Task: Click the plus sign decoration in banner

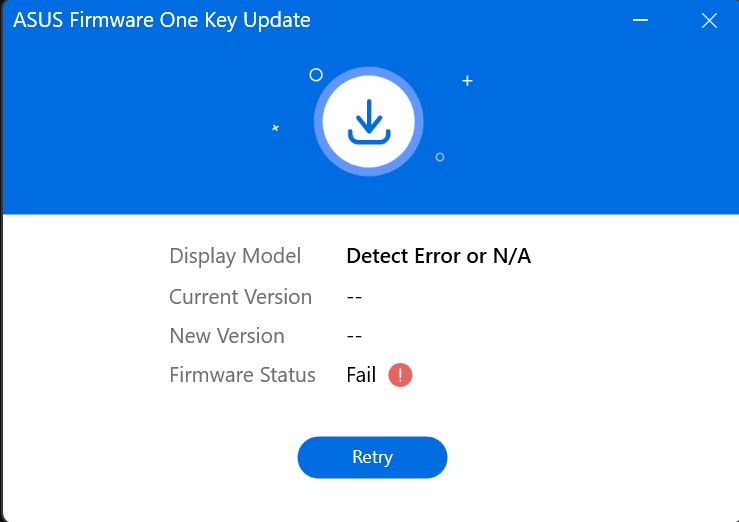Action: pos(467,81)
